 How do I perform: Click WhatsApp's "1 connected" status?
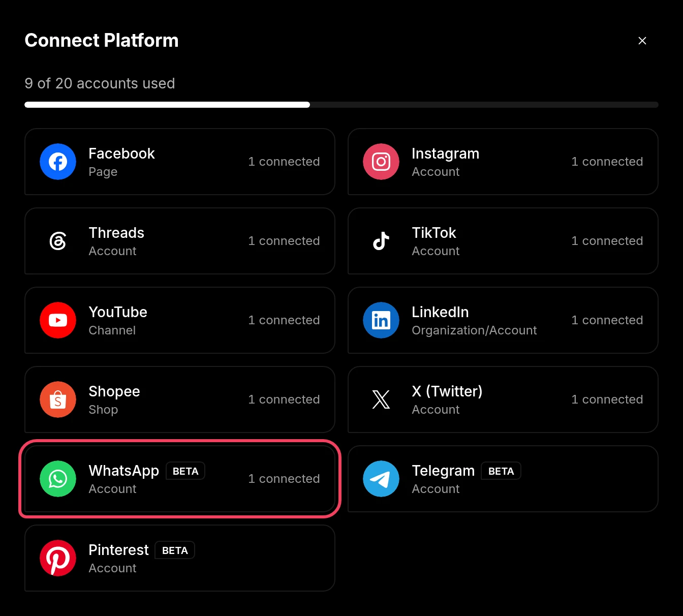point(284,479)
